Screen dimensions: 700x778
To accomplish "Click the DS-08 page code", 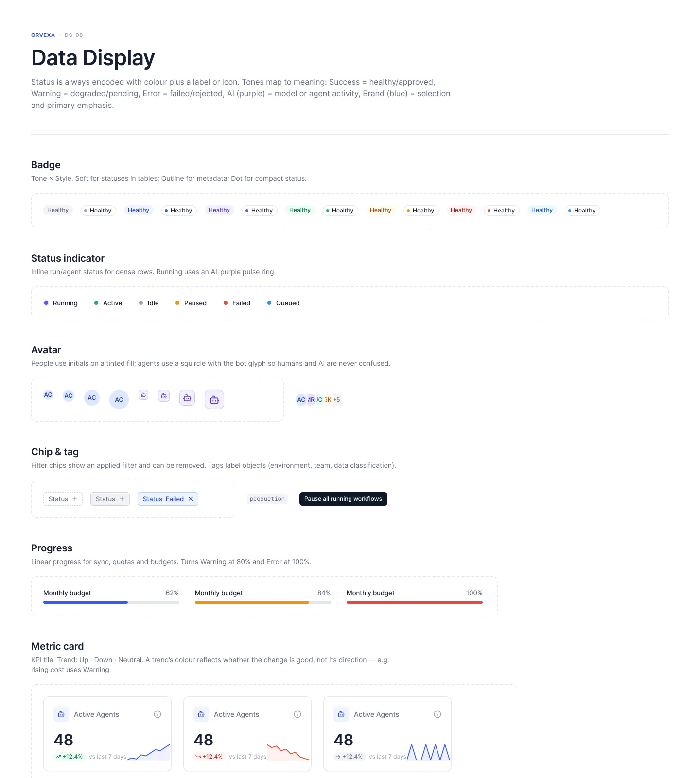I will pyautogui.click(x=74, y=35).
